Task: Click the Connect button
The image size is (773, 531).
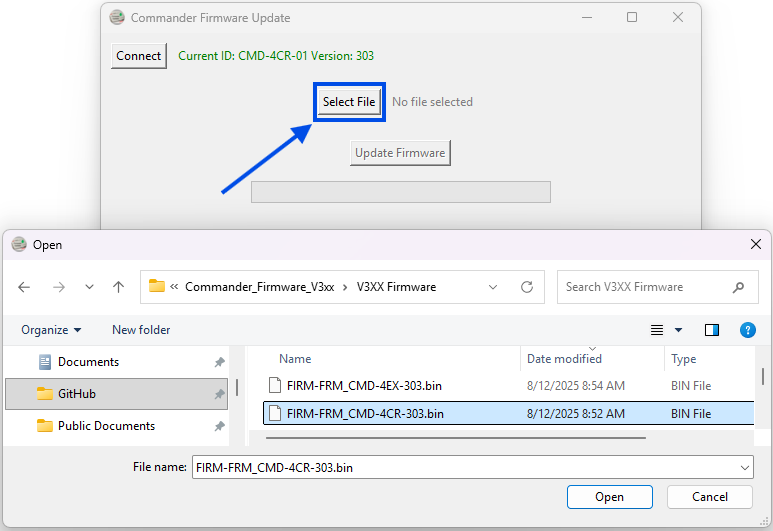Action: (138, 56)
